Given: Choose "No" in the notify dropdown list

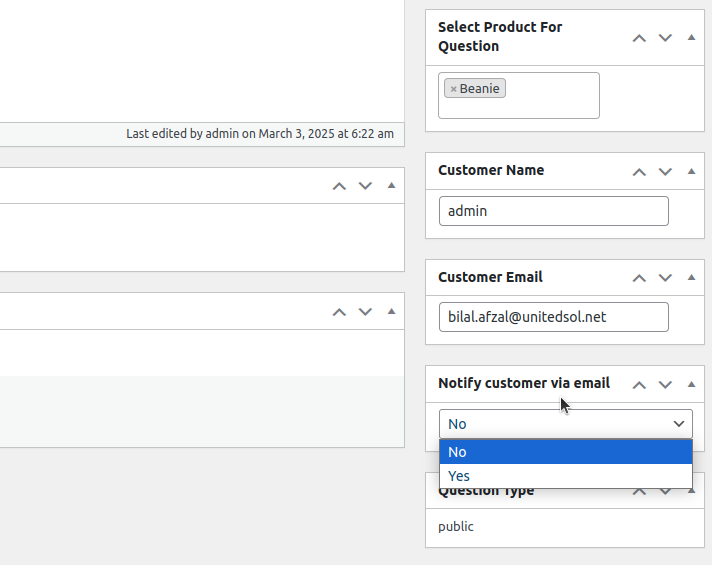Looking at the screenshot, I should coord(565,452).
